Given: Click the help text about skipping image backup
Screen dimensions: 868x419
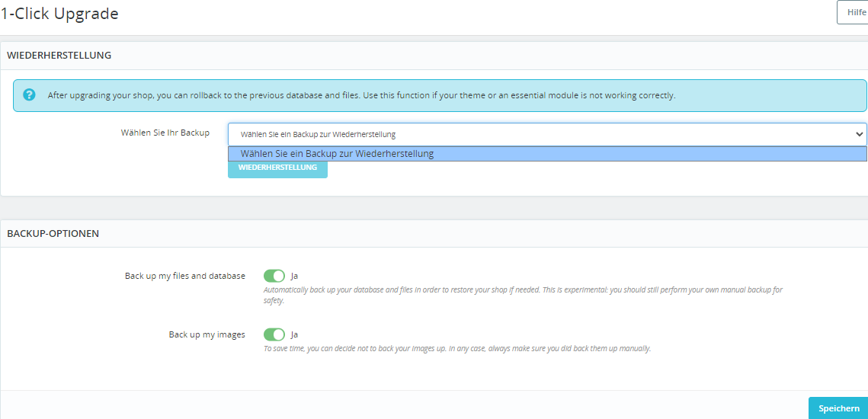Looking at the screenshot, I should pyautogui.click(x=457, y=349).
